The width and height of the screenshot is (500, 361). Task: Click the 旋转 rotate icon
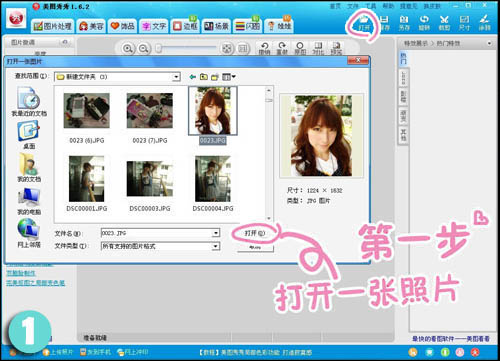click(424, 23)
